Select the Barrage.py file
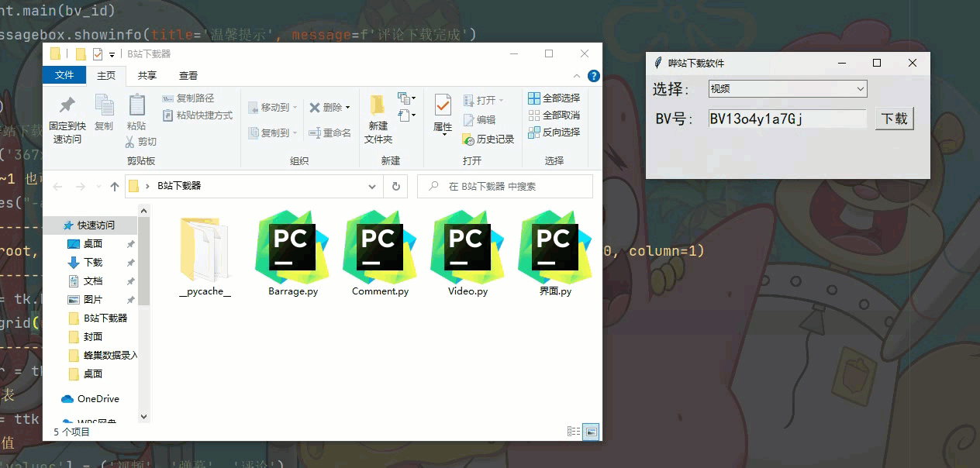Image resolution: width=980 pixels, height=468 pixels. pyautogui.click(x=293, y=254)
